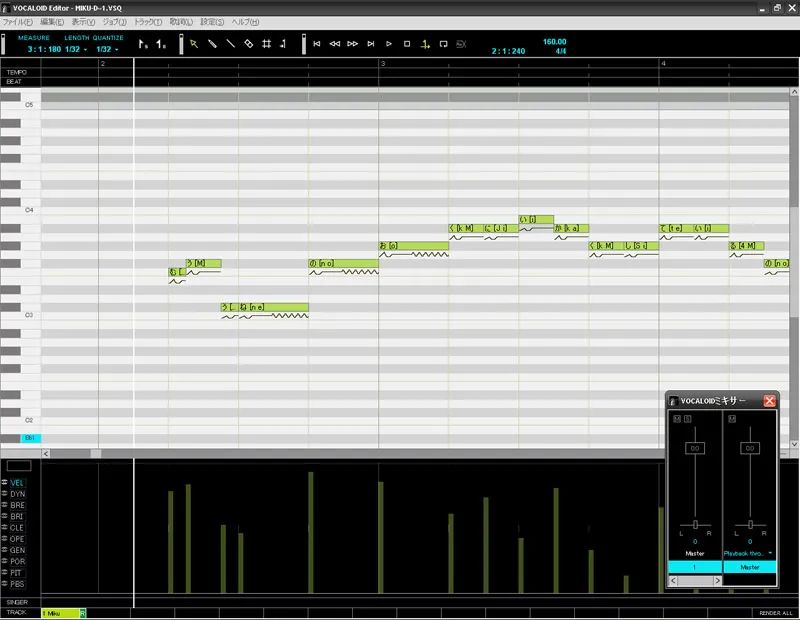Screen dimensions: 800x620
Task: Select the arrow pointer tool
Action: 194,44
